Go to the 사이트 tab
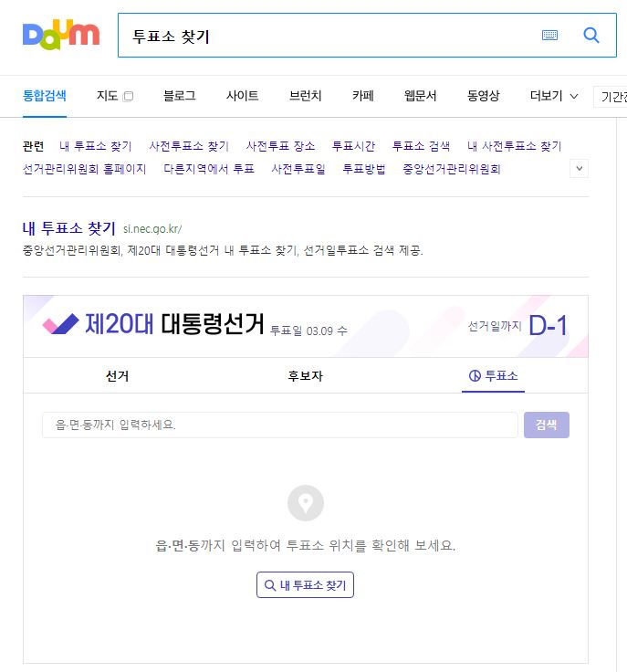627x672 pixels. [243, 96]
